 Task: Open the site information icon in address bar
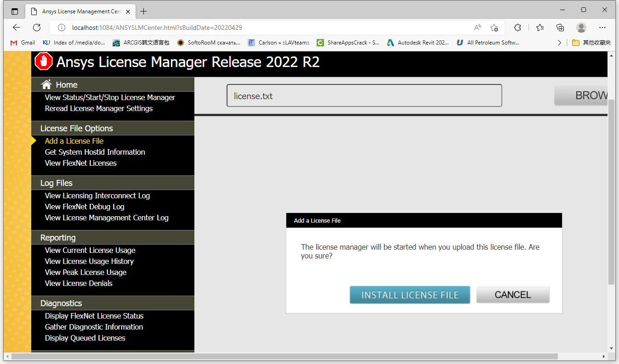62,28
